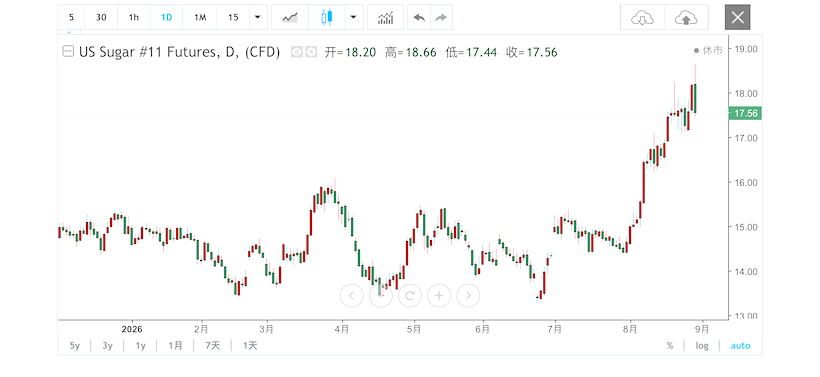The height and width of the screenshot is (377, 820).
Task: Redo the chart action
Action: coord(441,17)
